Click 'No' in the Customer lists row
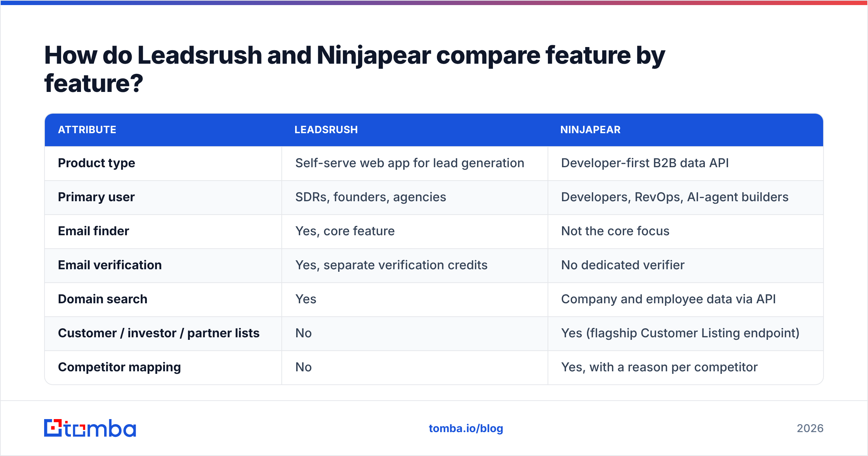This screenshot has width=868, height=456. tap(303, 333)
